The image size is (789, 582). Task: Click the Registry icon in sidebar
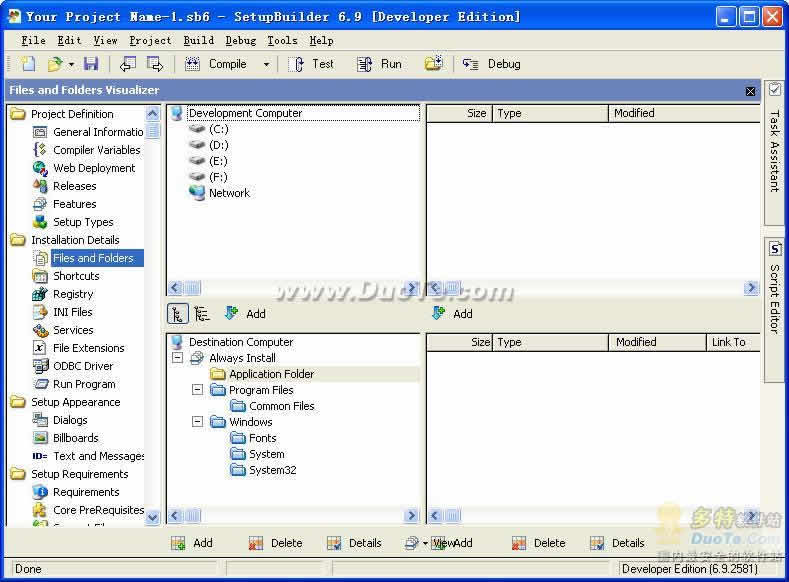pos(40,294)
